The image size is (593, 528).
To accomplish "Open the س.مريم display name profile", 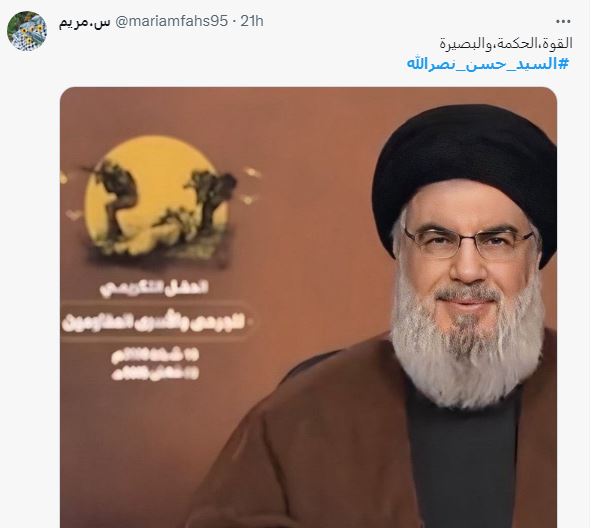I will (x=84, y=21).
